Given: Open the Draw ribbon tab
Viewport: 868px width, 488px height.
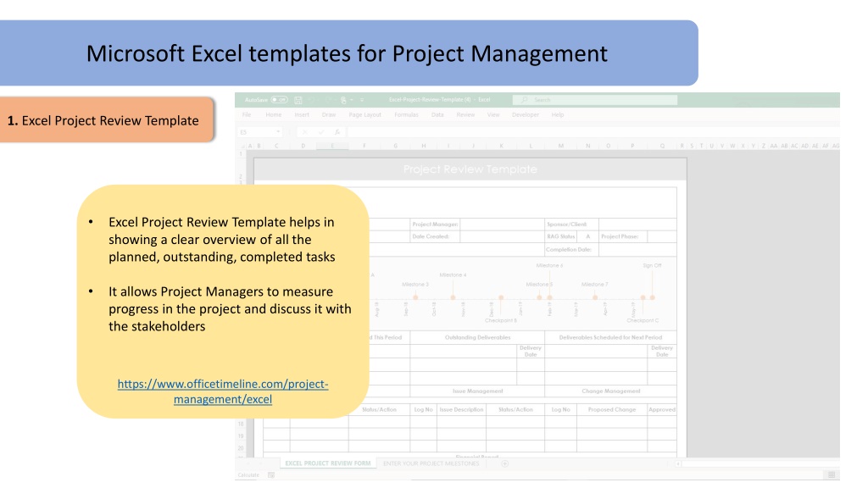Looking at the screenshot, I should (x=329, y=115).
